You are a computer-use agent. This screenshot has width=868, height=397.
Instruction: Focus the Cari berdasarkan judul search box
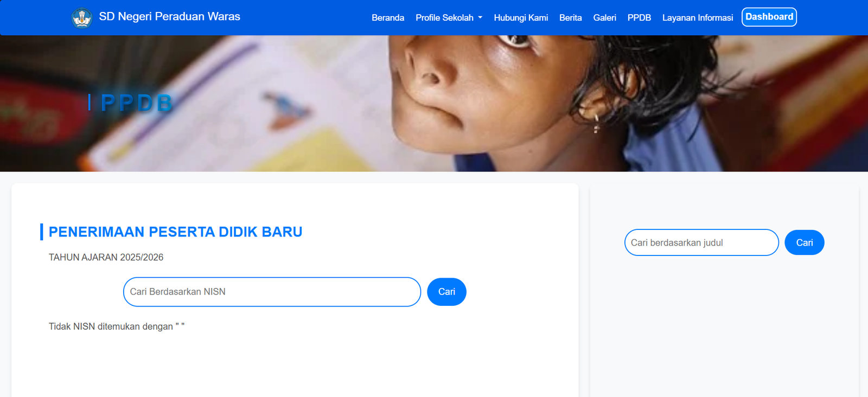coord(701,242)
